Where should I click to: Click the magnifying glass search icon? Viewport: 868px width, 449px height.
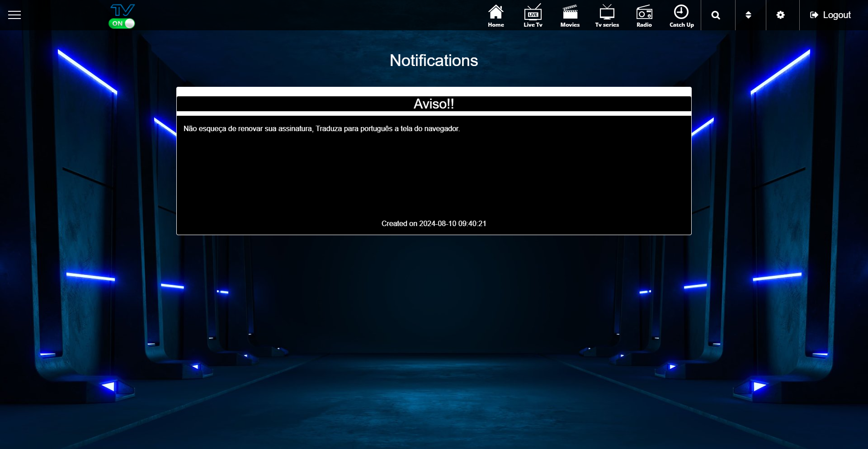pyautogui.click(x=716, y=15)
